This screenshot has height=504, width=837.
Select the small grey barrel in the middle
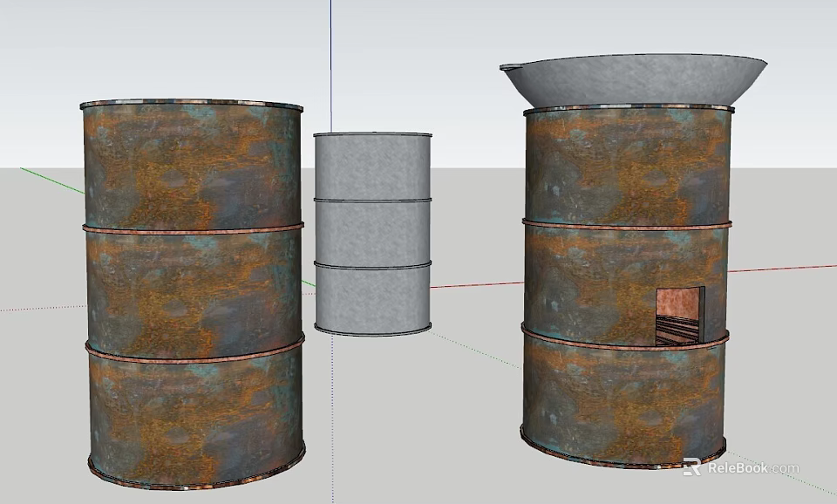[x=372, y=234]
